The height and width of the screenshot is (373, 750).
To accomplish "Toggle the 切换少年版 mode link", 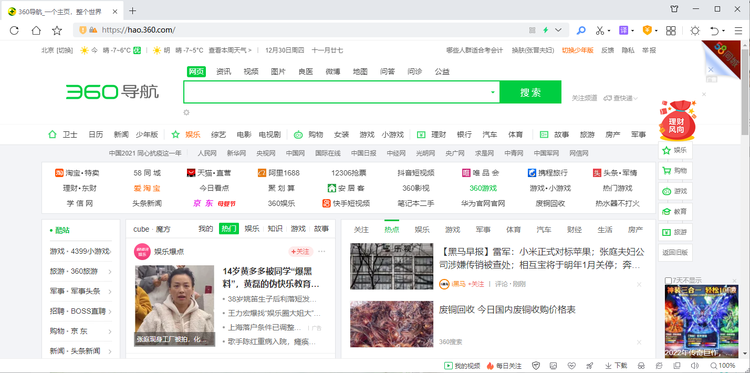I will pyautogui.click(x=577, y=50).
